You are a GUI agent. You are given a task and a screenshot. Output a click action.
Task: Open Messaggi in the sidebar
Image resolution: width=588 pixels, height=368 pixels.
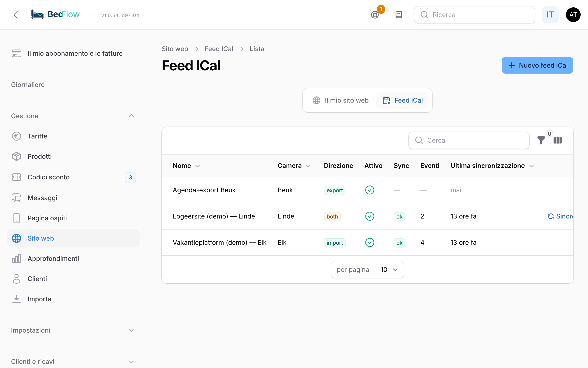coord(73,198)
